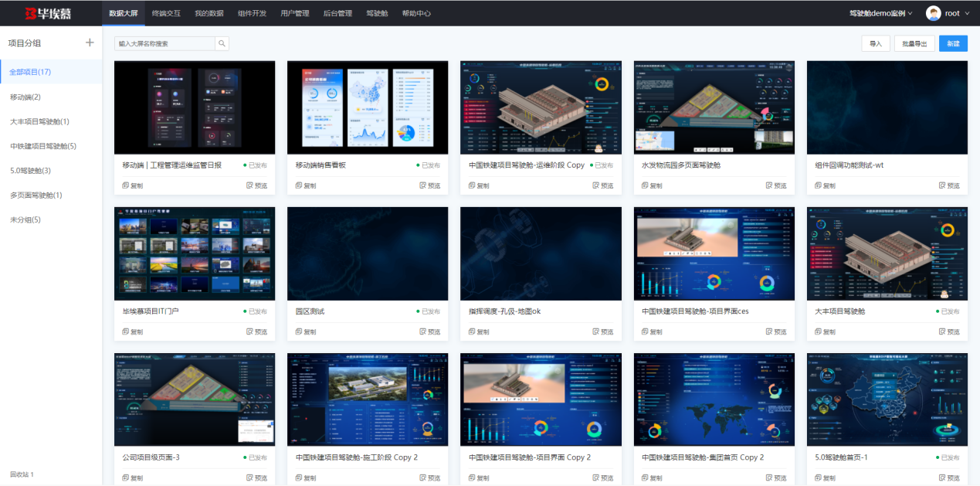Click the root user avatar icon
This screenshot has width=980, height=486.
(x=933, y=13)
